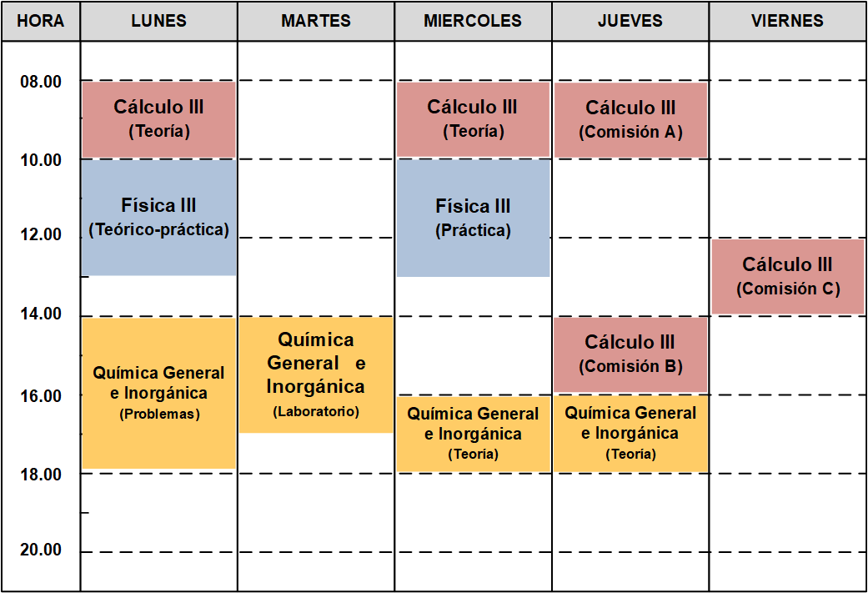This screenshot has width=868, height=593.
Task: Open Thursday's Química General Teoría block
Action: coord(630,434)
